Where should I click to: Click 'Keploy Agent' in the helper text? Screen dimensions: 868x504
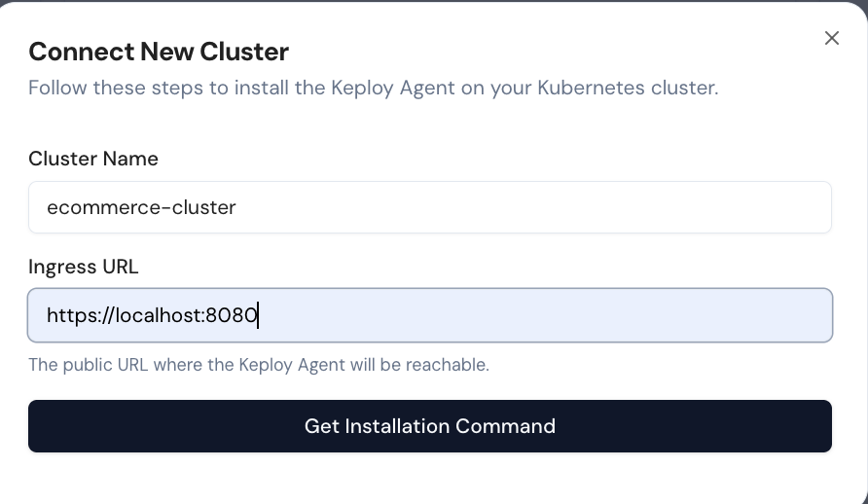click(283, 366)
